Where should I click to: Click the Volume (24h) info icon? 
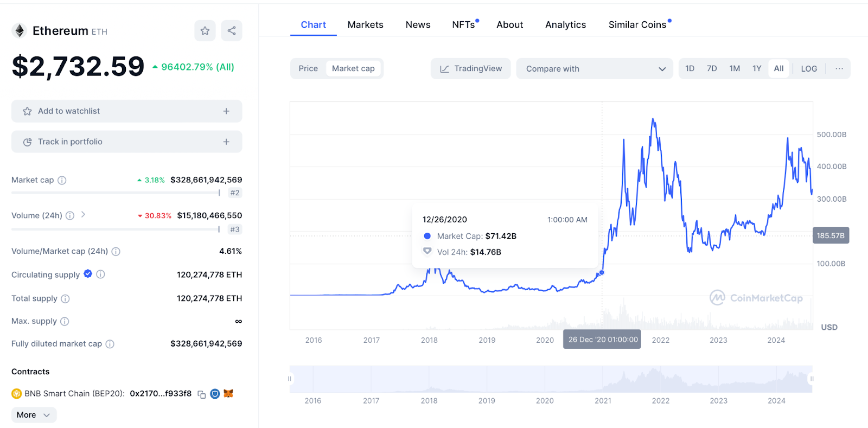(70, 215)
